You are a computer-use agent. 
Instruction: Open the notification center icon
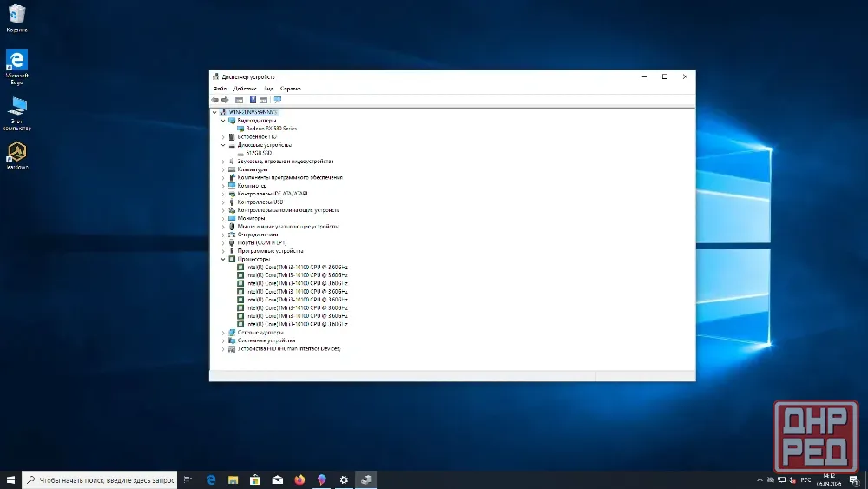click(853, 480)
